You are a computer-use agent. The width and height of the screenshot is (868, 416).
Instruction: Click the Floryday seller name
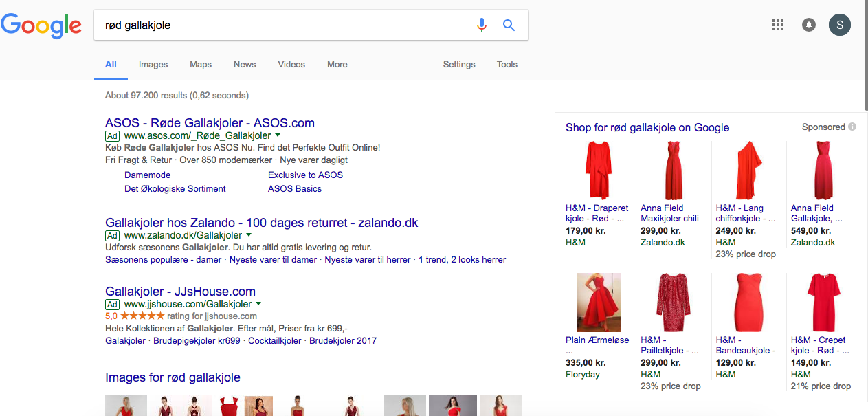tap(583, 375)
